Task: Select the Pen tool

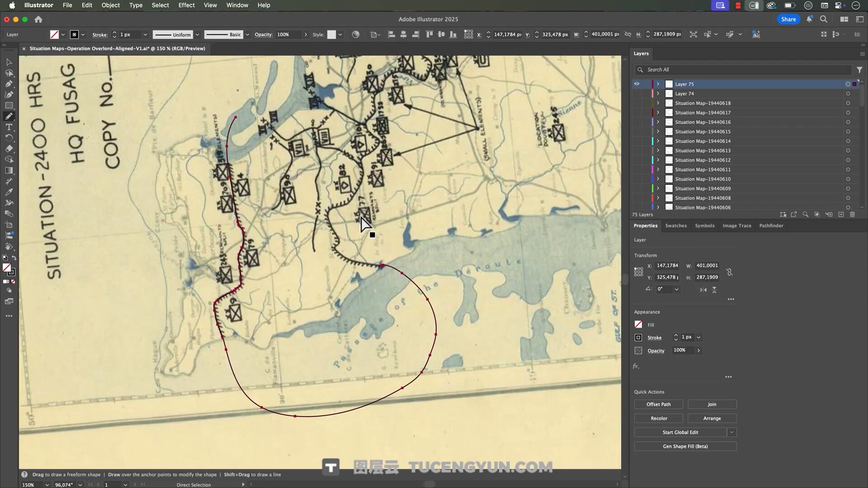Action: 9,84
